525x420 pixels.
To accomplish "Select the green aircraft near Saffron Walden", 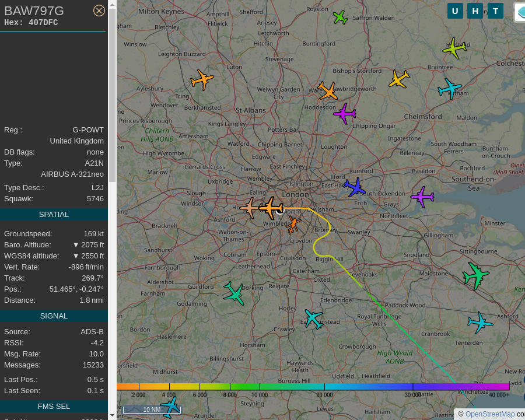I will 341,17.
